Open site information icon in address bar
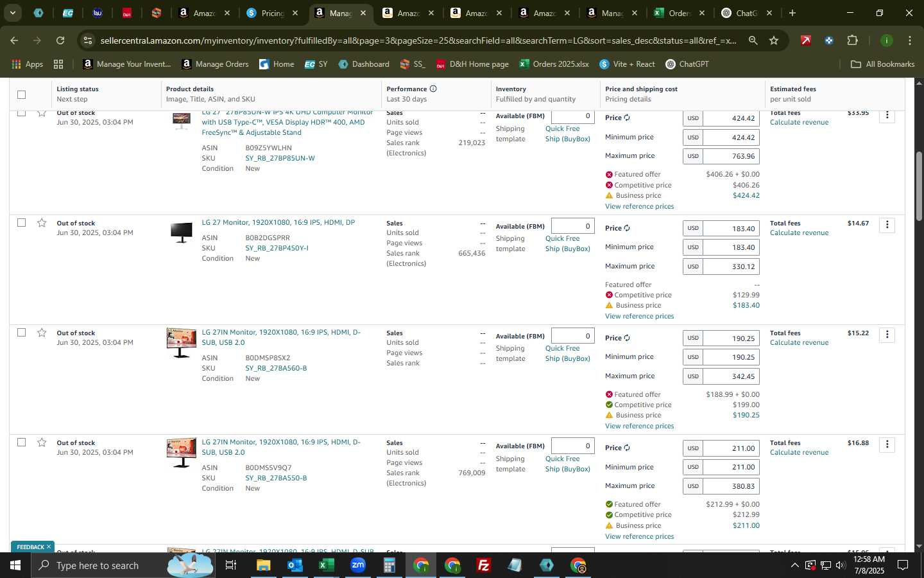The image size is (924, 578). click(88, 40)
